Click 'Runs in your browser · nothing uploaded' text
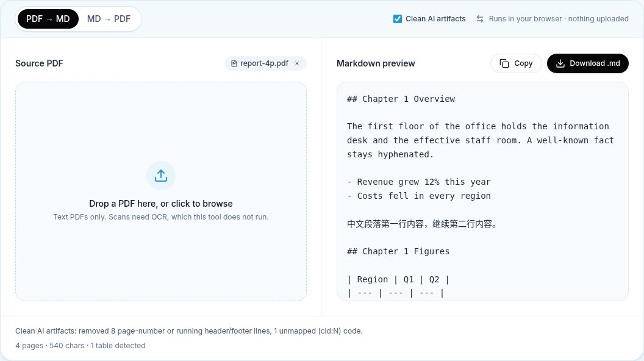644x361 pixels. pyautogui.click(x=559, y=19)
